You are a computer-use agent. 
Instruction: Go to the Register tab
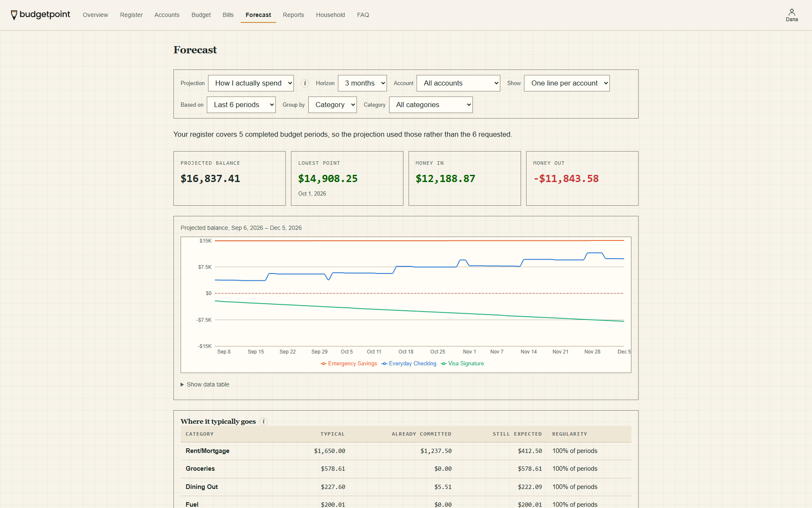132,15
